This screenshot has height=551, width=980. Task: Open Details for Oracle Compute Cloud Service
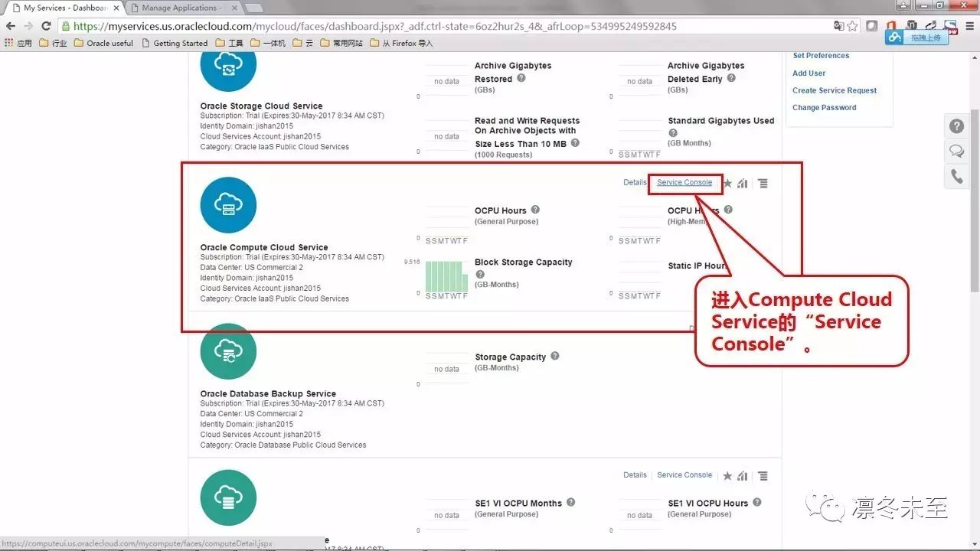[635, 183]
